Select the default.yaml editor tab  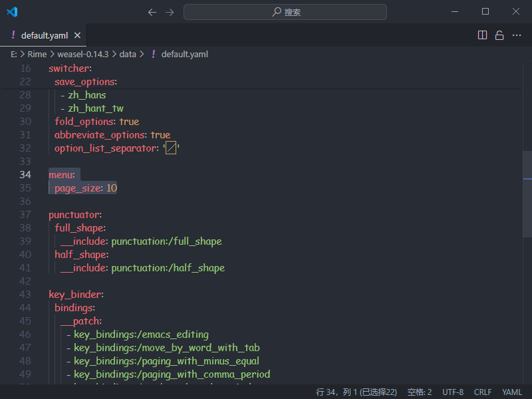(44, 35)
